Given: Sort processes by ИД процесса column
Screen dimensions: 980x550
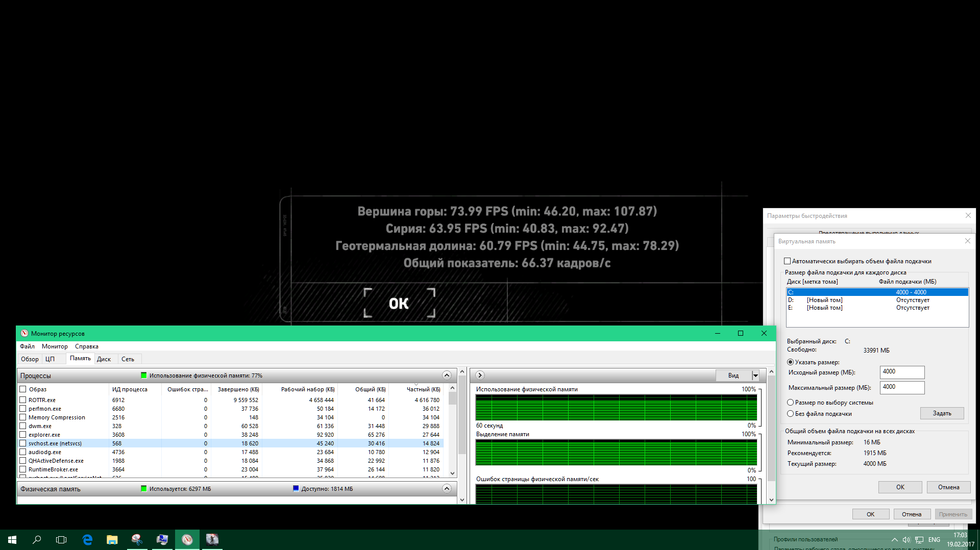Looking at the screenshot, I should click(x=135, y=389).
